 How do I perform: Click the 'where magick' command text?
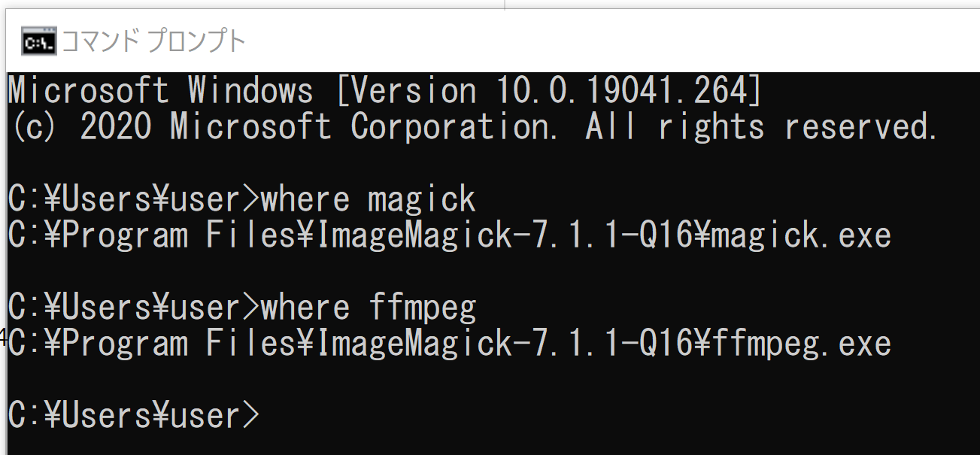point(369,199)
